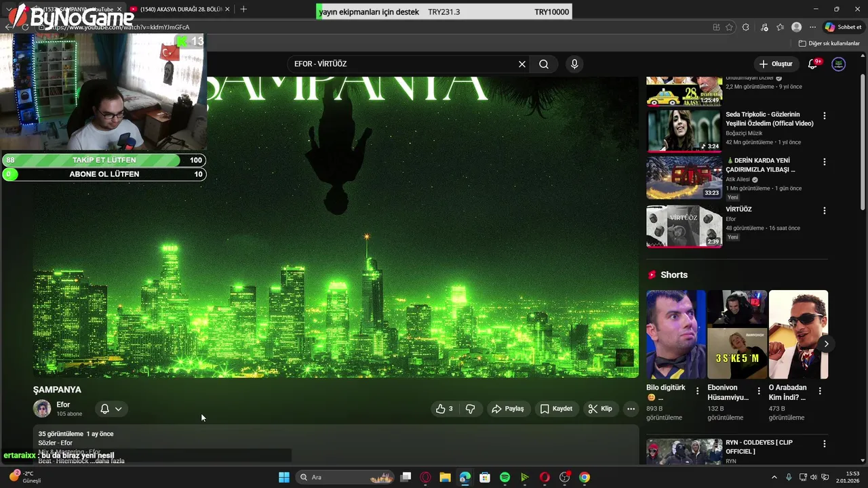This screenshot has height=488, width=868.
Task: Click the magnifier search button
Action: (544, 64)
